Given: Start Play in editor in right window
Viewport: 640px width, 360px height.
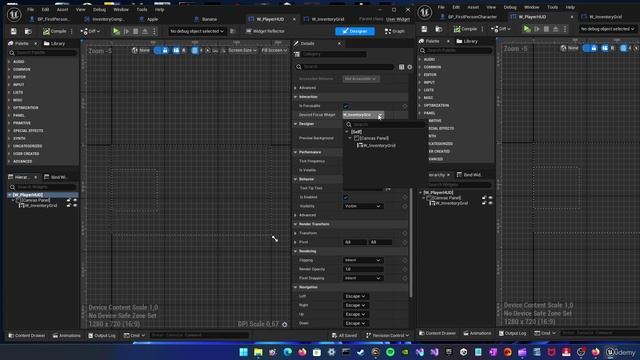Looking at the screenshot, I should [x=527, y=29].
